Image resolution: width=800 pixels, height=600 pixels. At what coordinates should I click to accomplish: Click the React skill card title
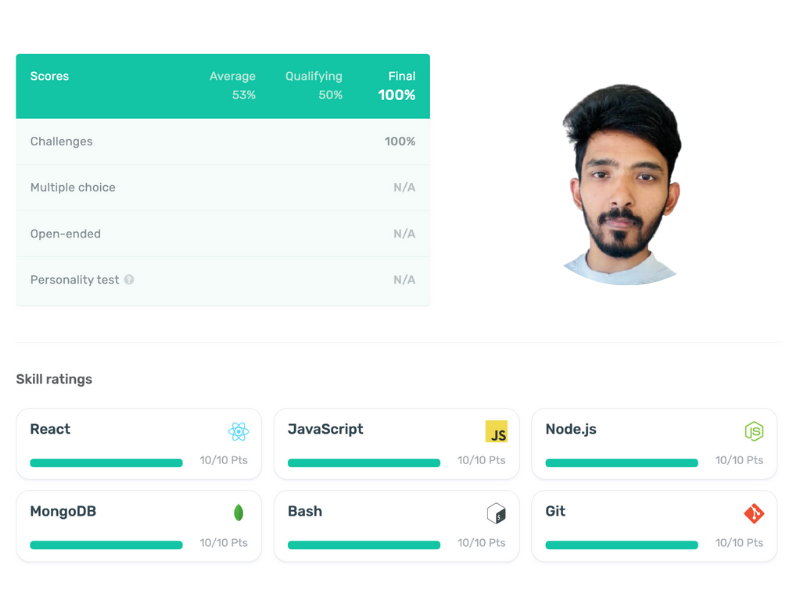coord(50,429)
